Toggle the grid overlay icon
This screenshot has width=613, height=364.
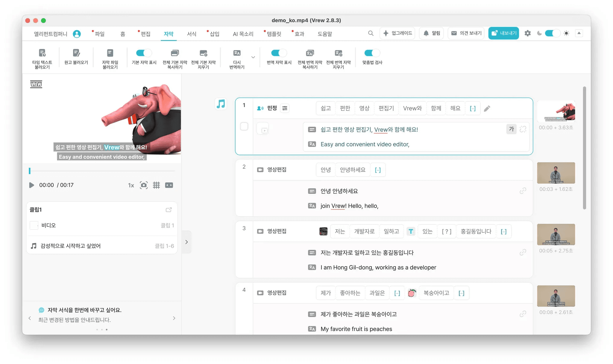point(156,185)
